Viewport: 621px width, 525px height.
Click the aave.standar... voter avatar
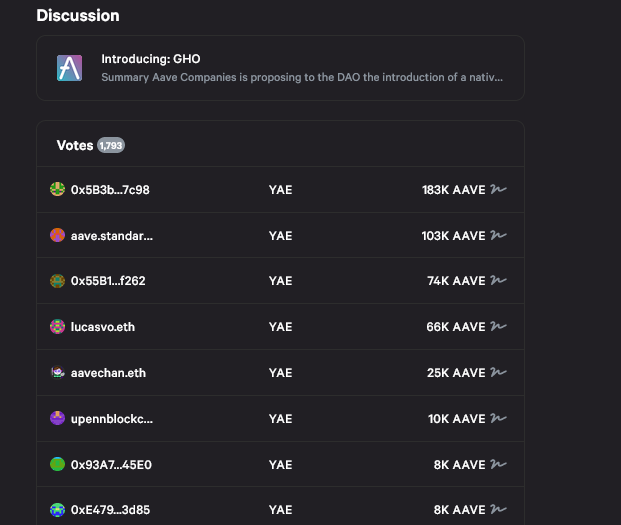[x=57, y=235]
